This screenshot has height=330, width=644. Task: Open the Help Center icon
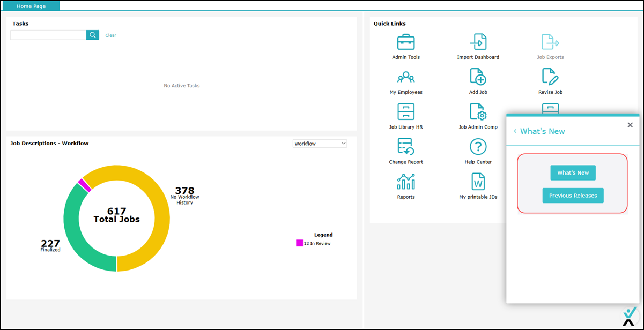[478, 147]
